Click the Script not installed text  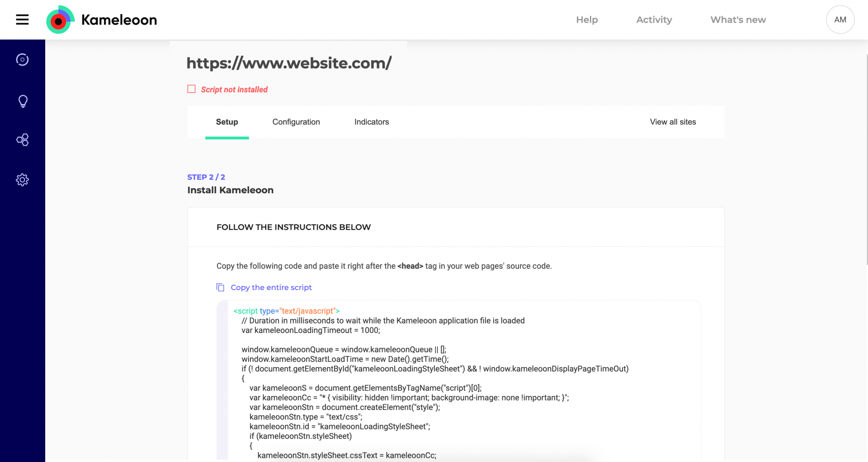(x=234, y=90)
